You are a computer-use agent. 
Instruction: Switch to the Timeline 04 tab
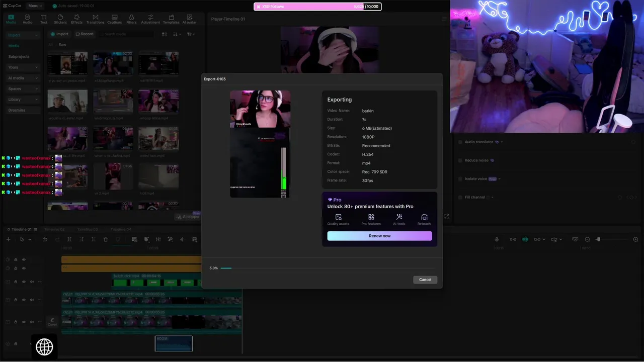coord(121,229)
